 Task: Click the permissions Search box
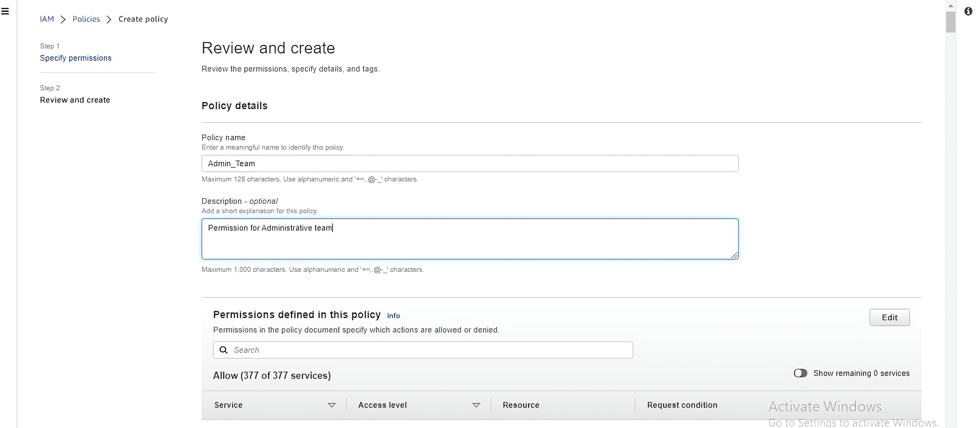pyautogui.click(x=430, y=350)
